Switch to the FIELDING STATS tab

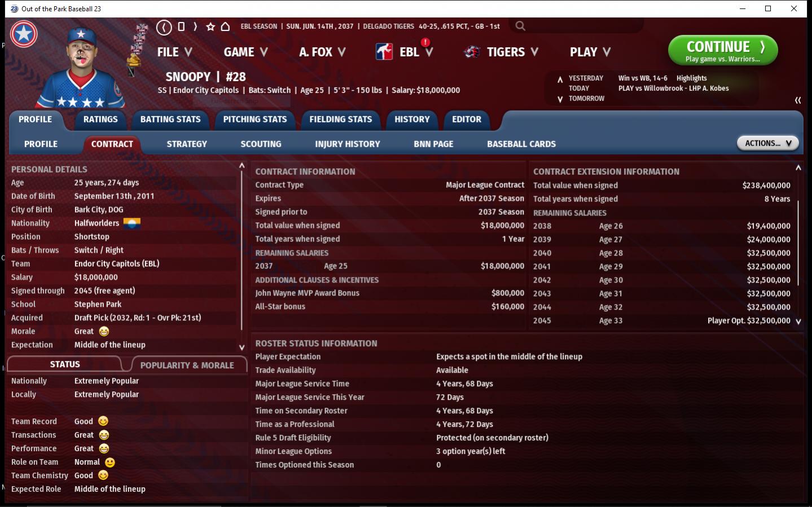click(341, 120)
